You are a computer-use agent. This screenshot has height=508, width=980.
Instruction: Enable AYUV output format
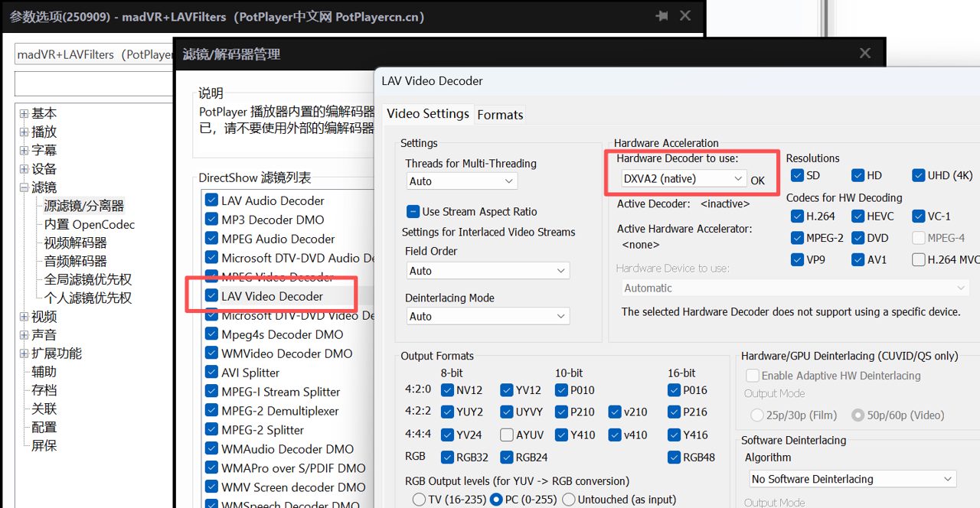pyautogui.click(x=506, y=435)
